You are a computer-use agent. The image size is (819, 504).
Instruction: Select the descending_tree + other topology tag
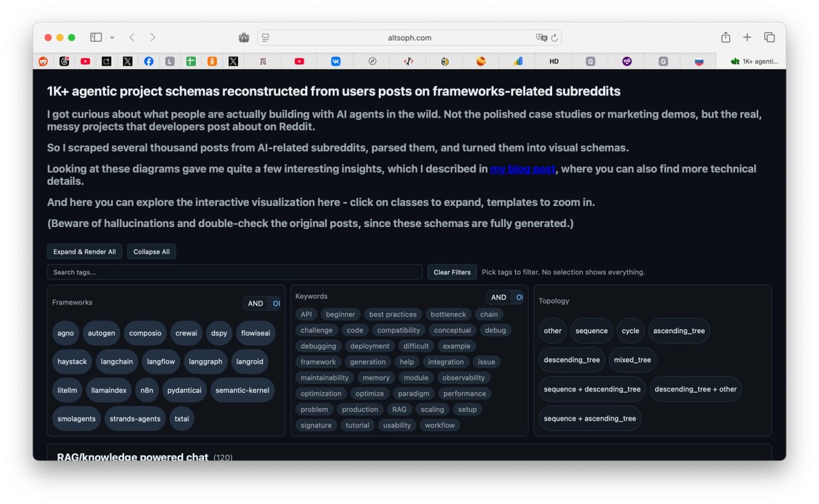pos(695,389)
